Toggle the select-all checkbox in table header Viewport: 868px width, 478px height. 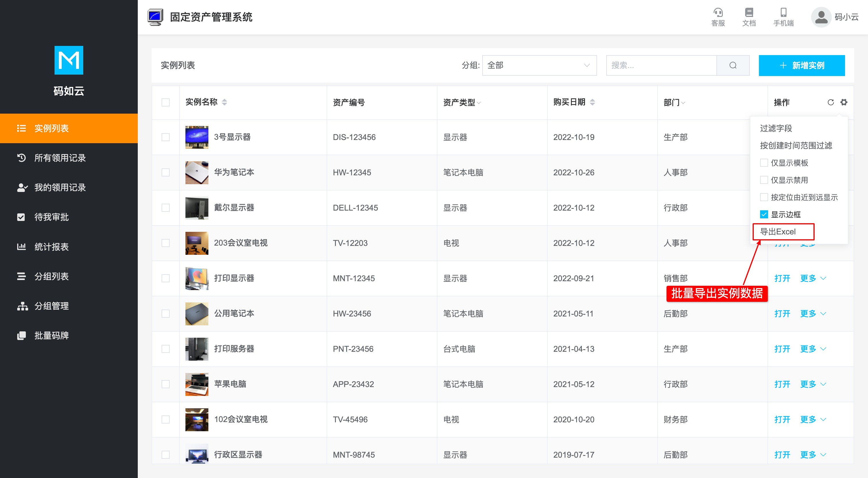tap(165, 102)
